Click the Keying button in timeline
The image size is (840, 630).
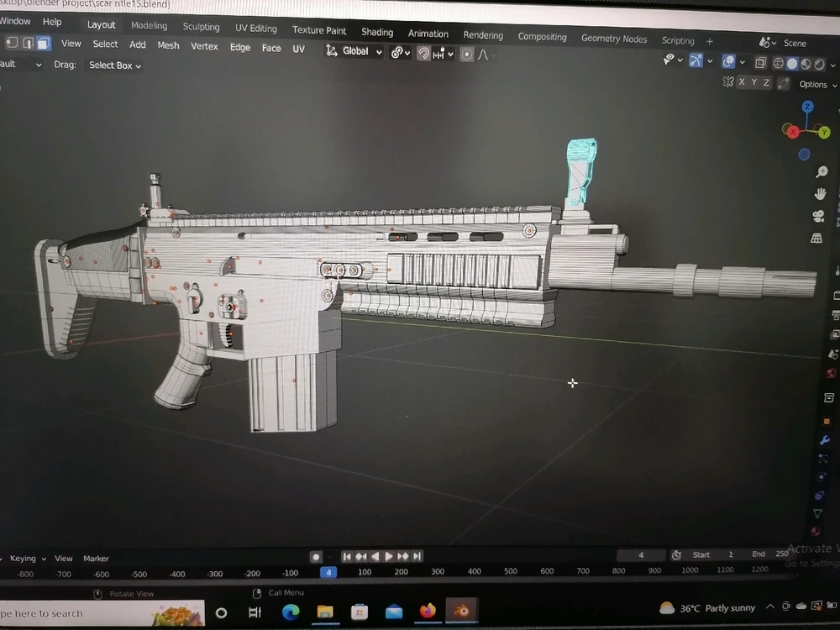pos(23,559)
